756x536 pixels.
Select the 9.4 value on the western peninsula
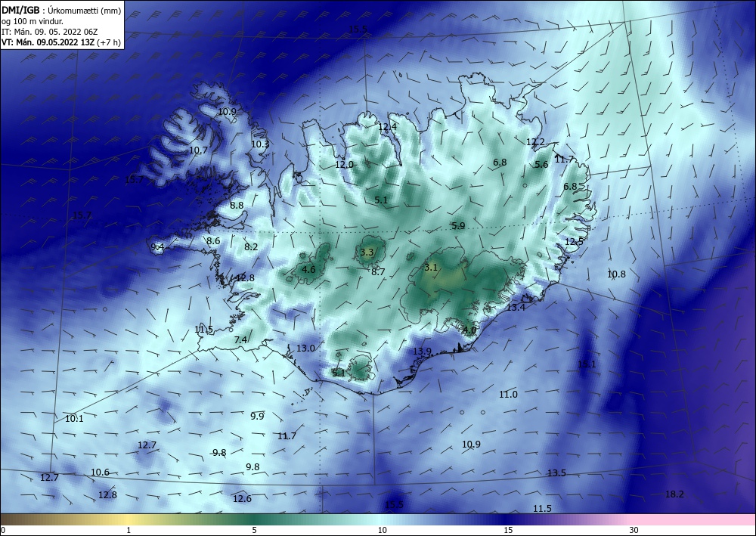tap(157, 246)
